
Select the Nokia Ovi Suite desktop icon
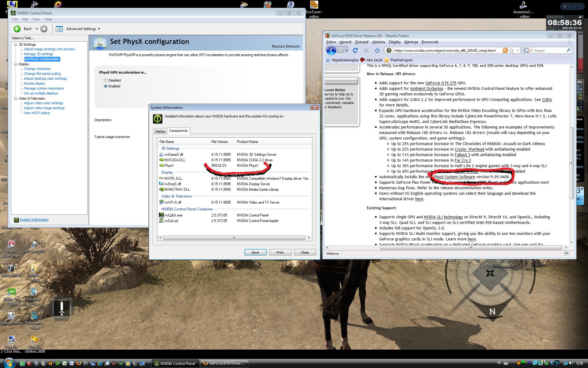coord(11,297)
